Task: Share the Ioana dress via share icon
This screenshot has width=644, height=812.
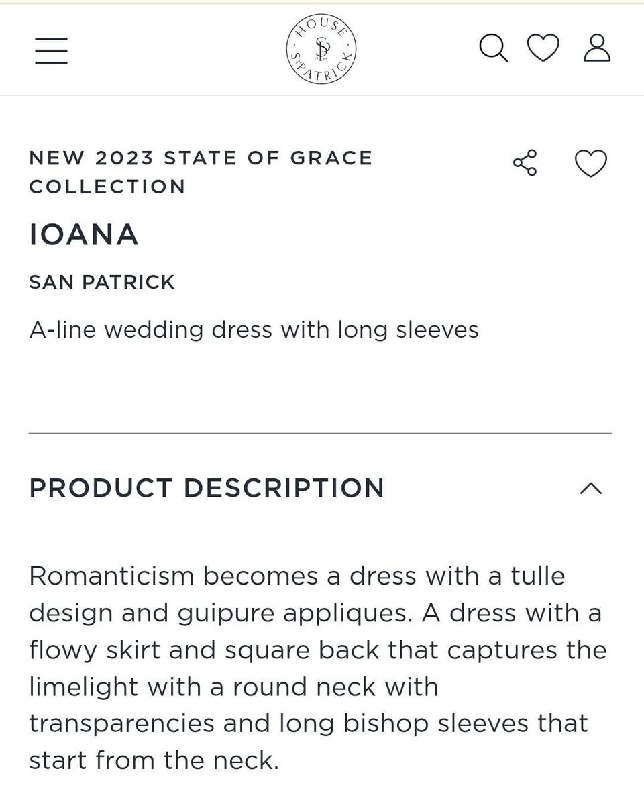Action: pyautogui.click(x=525, y=163)
